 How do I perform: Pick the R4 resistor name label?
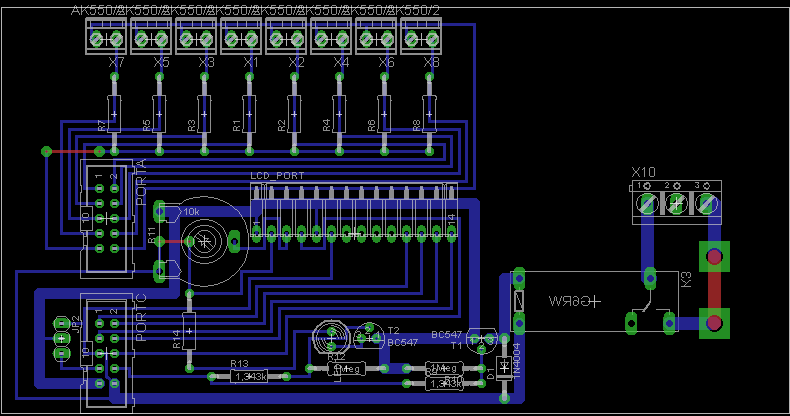coord(326,125)
